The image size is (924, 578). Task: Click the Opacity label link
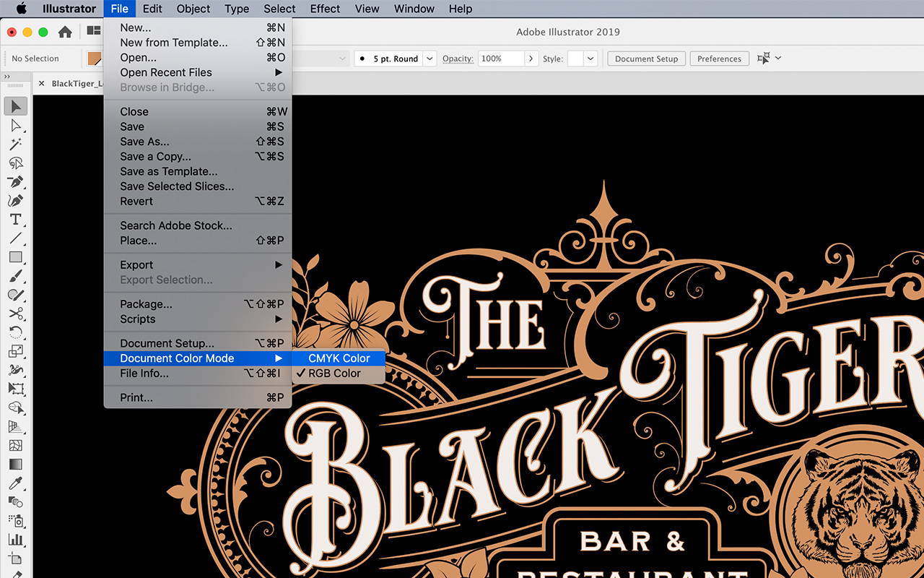458,59
